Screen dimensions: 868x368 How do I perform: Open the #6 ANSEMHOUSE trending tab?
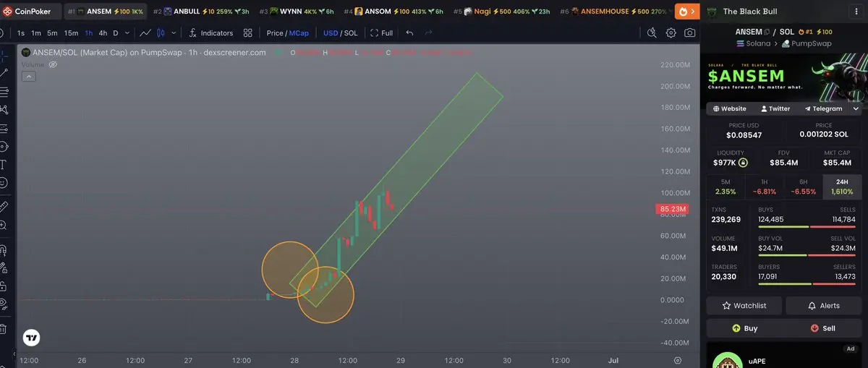pyautogui.click(x=613, y=12)
